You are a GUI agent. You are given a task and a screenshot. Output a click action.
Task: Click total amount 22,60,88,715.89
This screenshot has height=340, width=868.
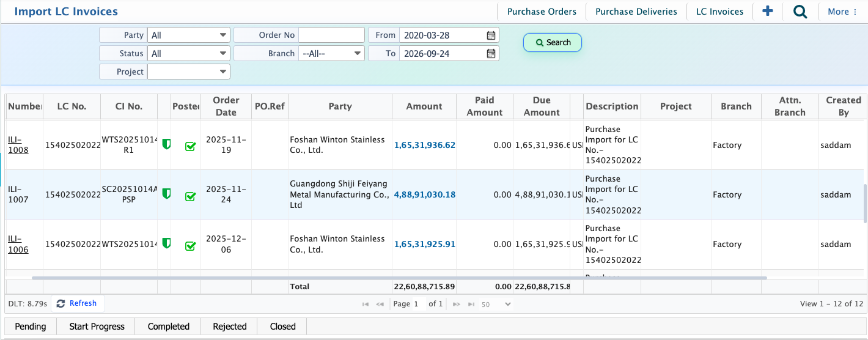(424, 286)
